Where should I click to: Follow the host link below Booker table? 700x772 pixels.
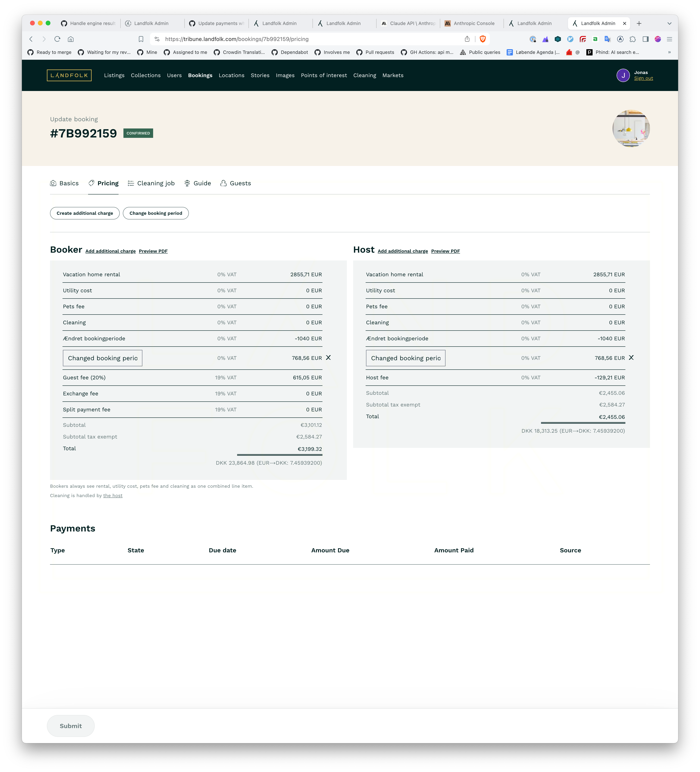(x=113, y=496)
